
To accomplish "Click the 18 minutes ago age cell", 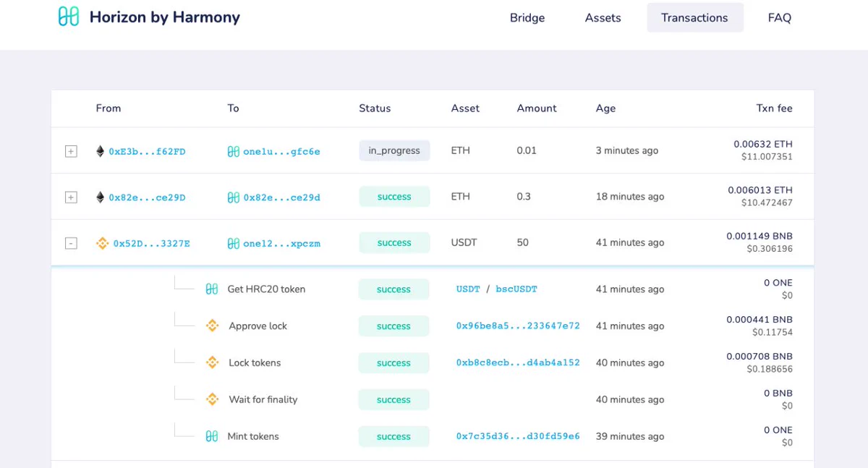I will pos(630,197).
